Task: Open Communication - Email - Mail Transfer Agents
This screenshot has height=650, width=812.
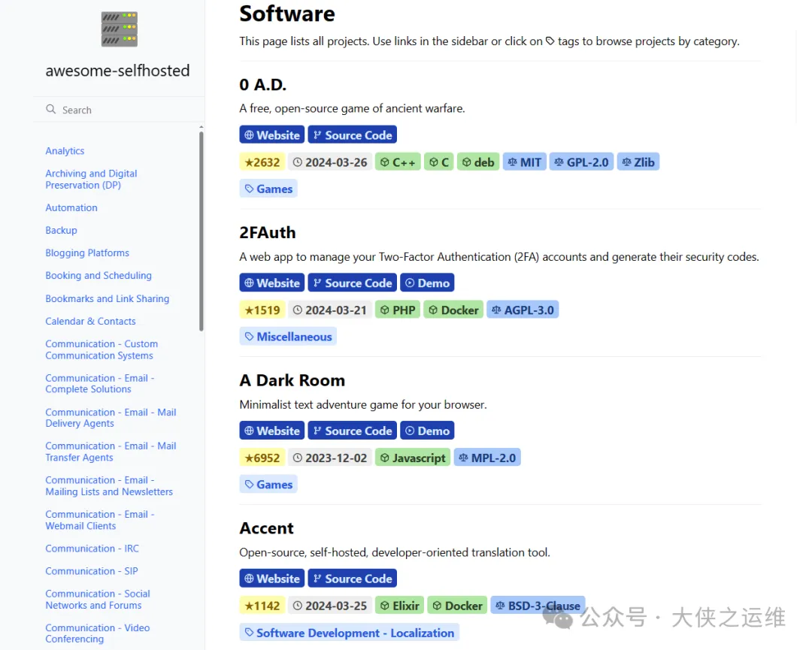Action: pyautogui.click(x=111, y=452)
